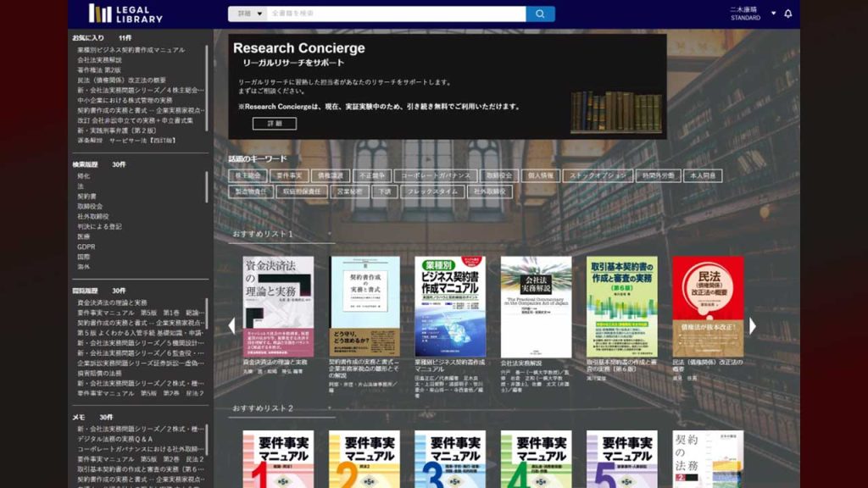Open favorite 業種別ビジネス契約書作成マニュアル in sidebar
868x488 pixels.
131,50
